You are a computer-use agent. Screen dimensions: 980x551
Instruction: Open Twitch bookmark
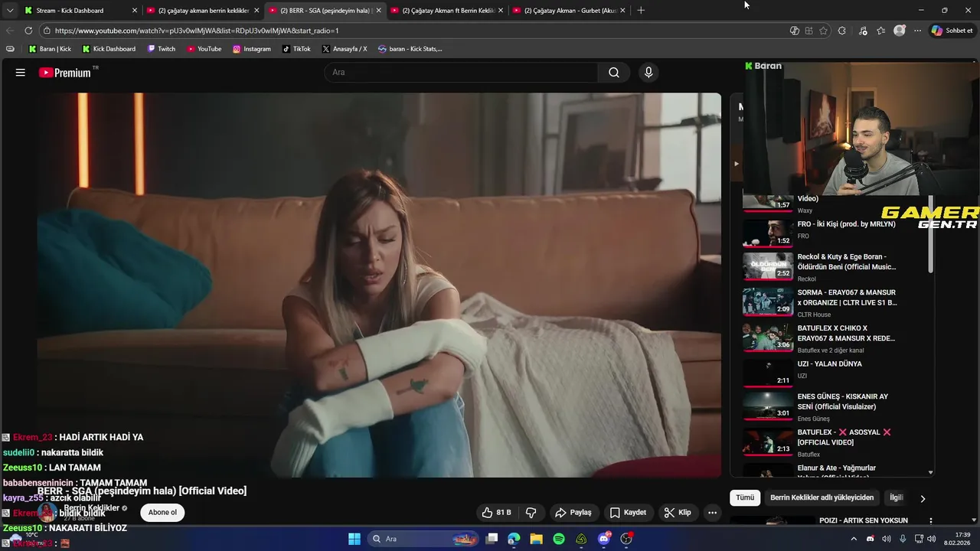coord(162,49)
